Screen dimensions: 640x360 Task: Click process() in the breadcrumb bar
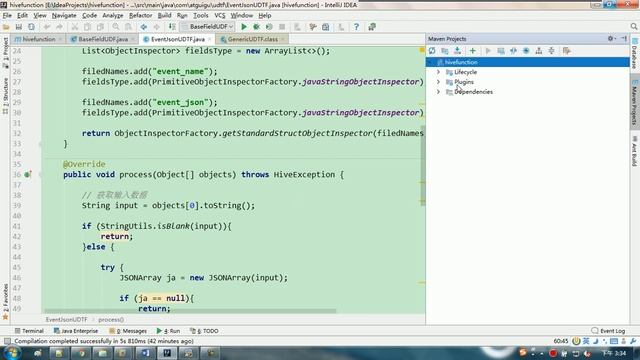(x=111, y=320)
